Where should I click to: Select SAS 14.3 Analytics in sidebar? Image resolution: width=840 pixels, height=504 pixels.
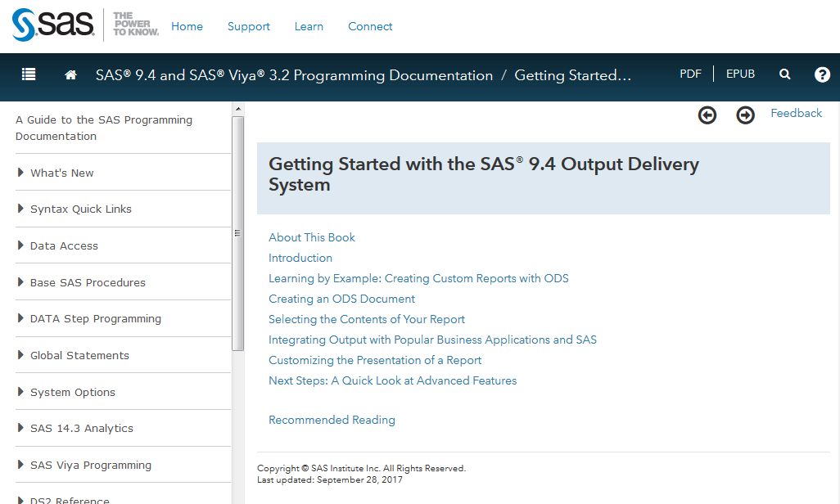pos(82,429)
